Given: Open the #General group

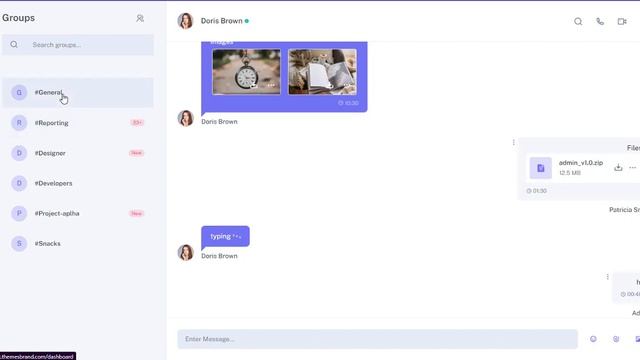Looking at the screenshot, I should (78, 93).
